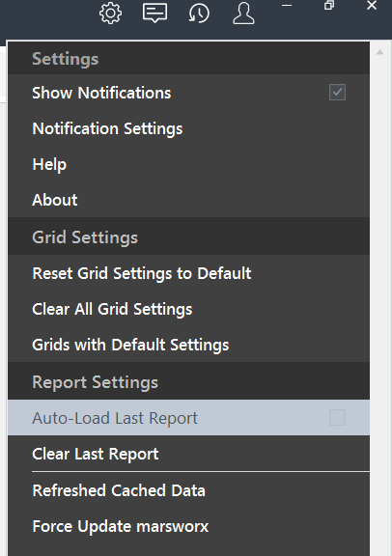
Task: Open the About entry
Action: 188,200
